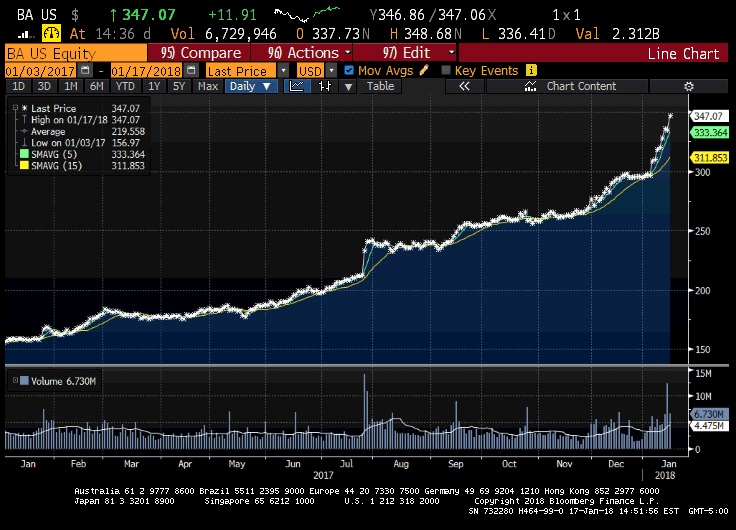Click the Chart Content button

[567, 86]
